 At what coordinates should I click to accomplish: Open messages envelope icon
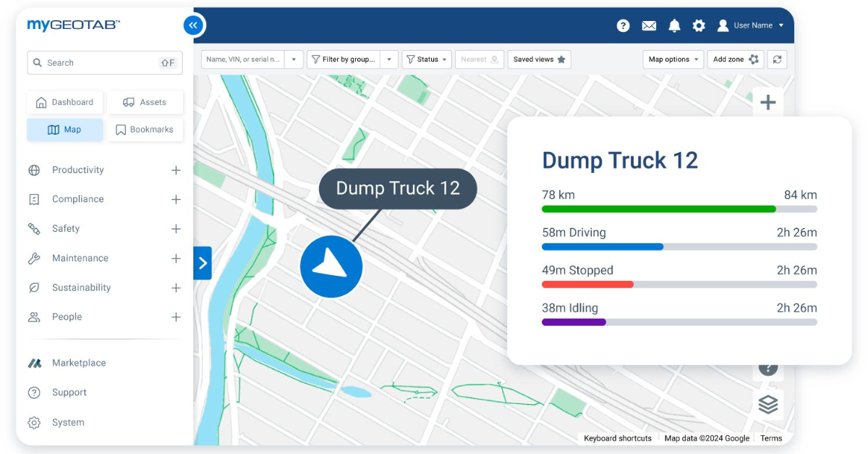(x=649, y=25)
